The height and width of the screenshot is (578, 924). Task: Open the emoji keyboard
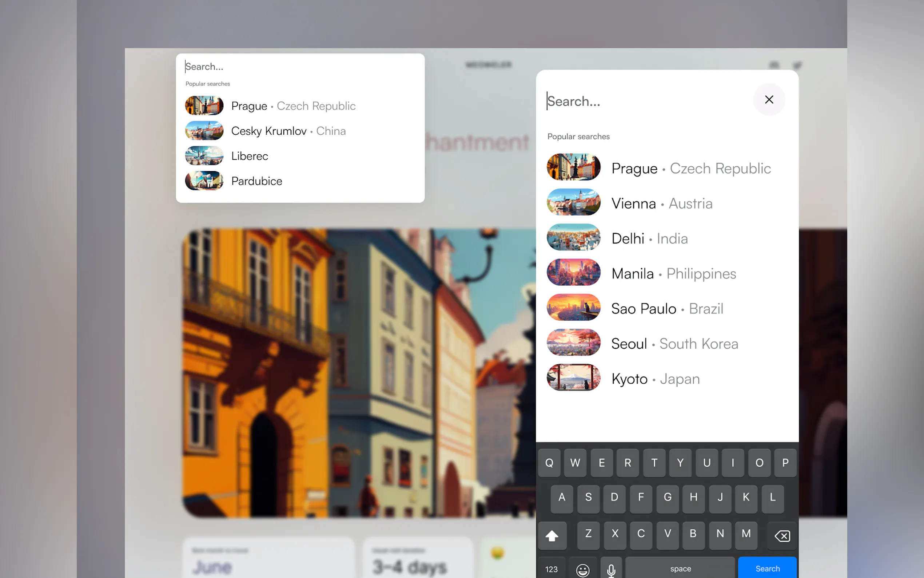point(582,569)
